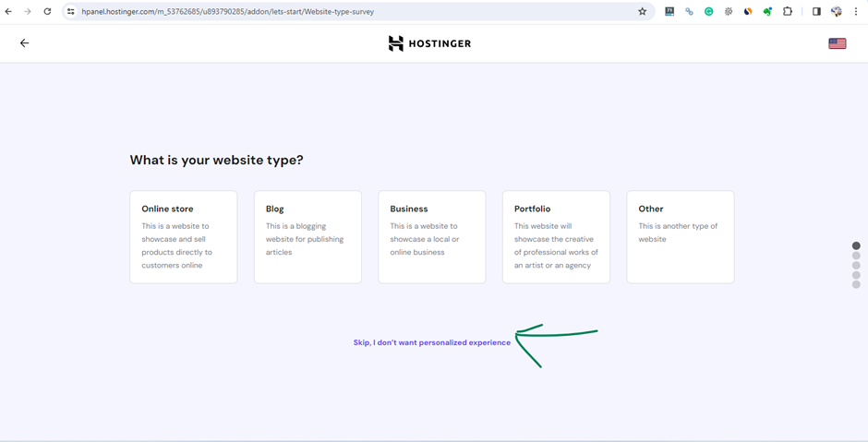The height and width of the screenshot is (442, 868).
Task: Select the Other website type card
Action: (681, 237)
